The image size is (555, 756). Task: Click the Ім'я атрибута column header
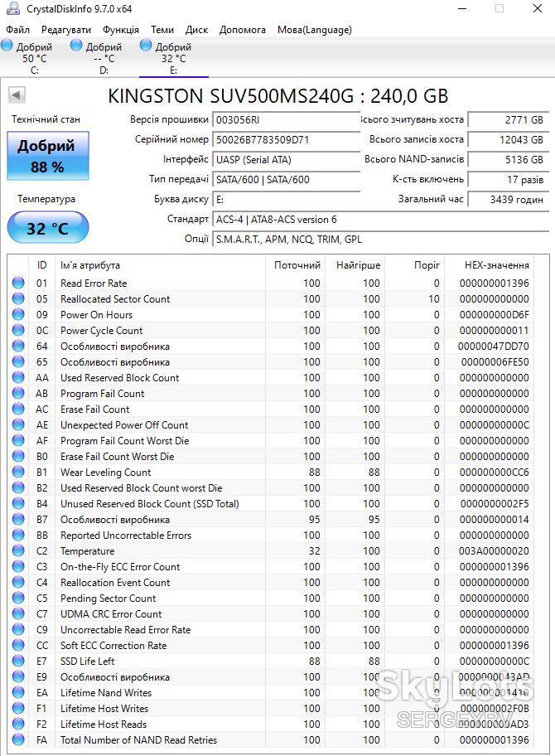pyautogui.click(x=89, y=265)
